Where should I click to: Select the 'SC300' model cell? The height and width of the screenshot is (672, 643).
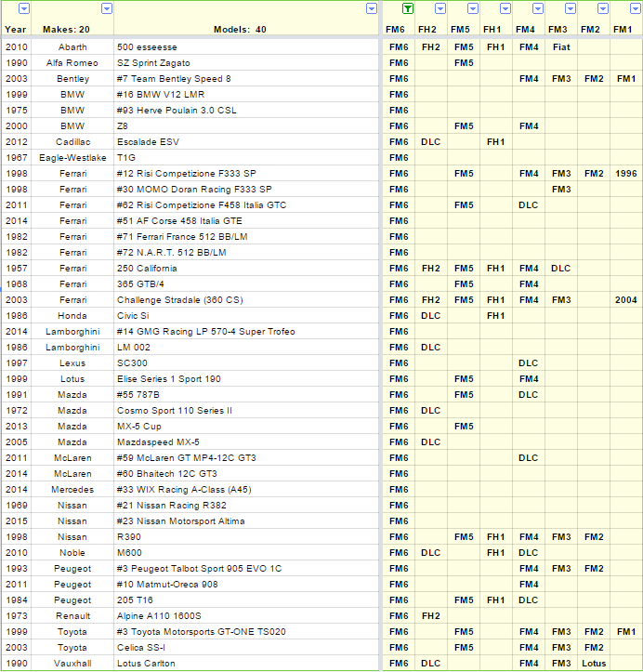[x=246, y=363]
